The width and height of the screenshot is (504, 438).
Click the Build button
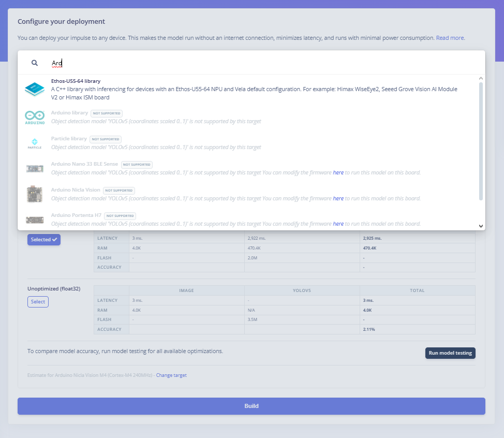click(251, 406)
